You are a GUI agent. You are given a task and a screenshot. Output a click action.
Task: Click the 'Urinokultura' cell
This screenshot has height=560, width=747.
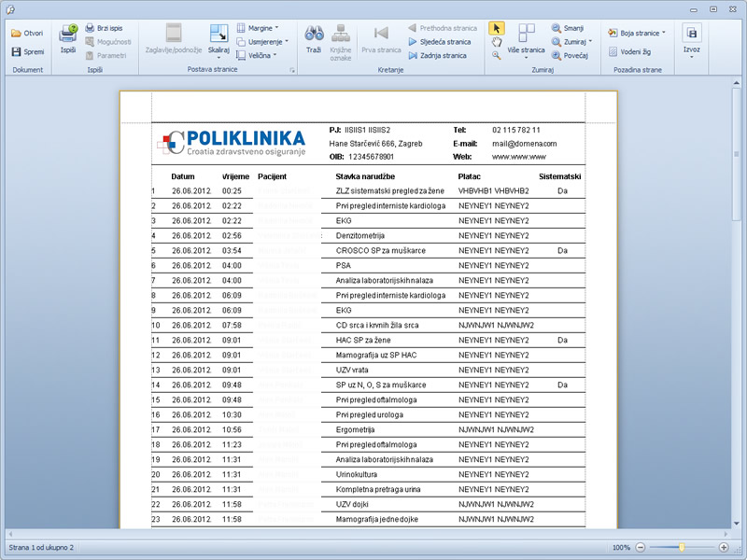click(357, 475)
